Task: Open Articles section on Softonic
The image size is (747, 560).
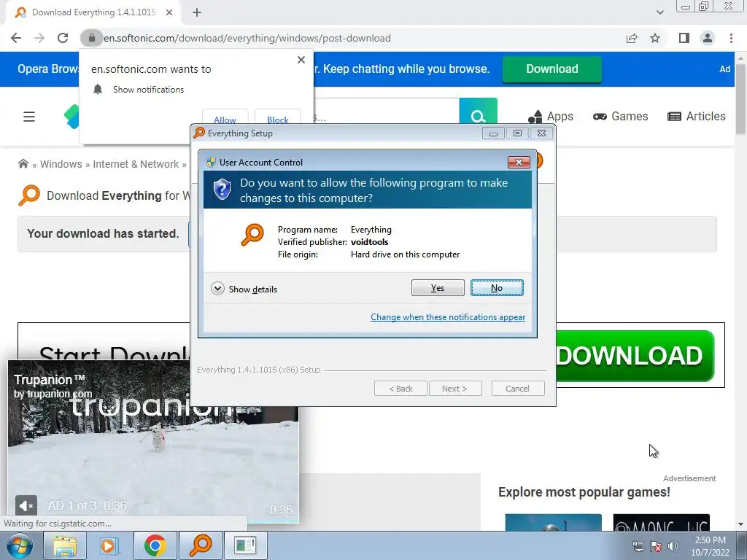Action: point(696,116)
